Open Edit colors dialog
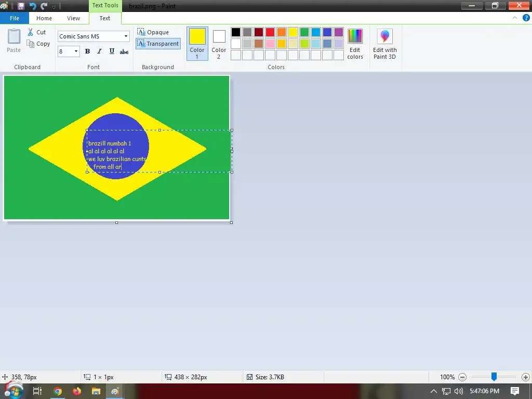The image size is (532, 399). coord(355,44)
